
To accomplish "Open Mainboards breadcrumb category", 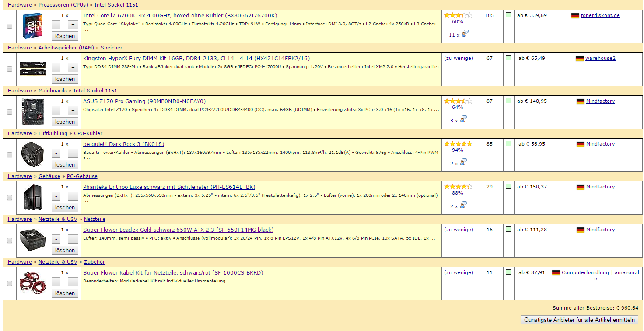I will 52,91.
